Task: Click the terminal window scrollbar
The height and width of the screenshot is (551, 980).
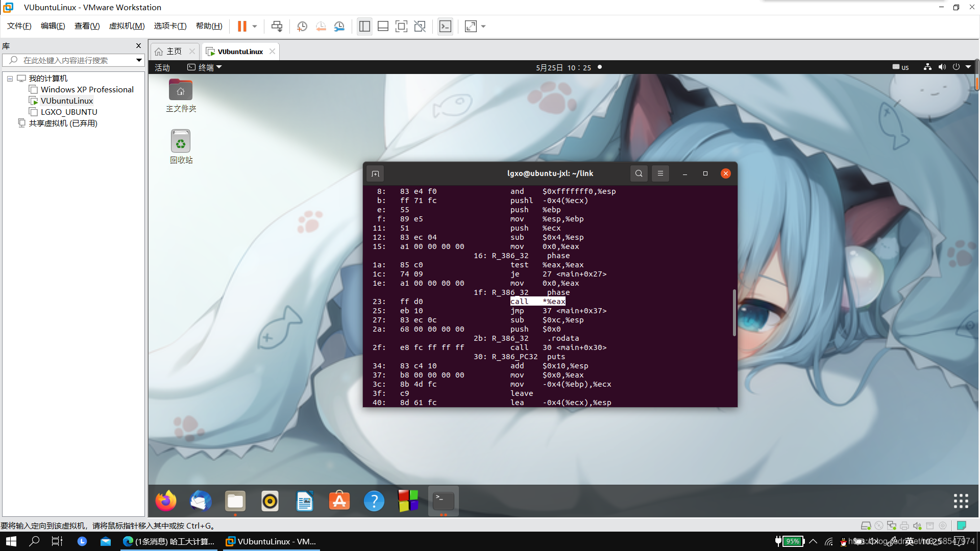Action: 734,313
